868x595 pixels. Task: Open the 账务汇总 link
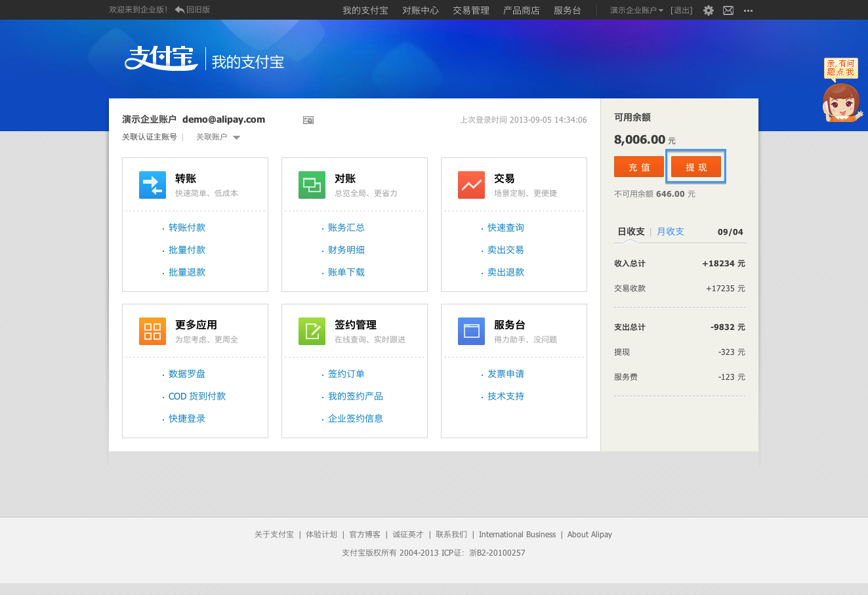tap(346, 228)
